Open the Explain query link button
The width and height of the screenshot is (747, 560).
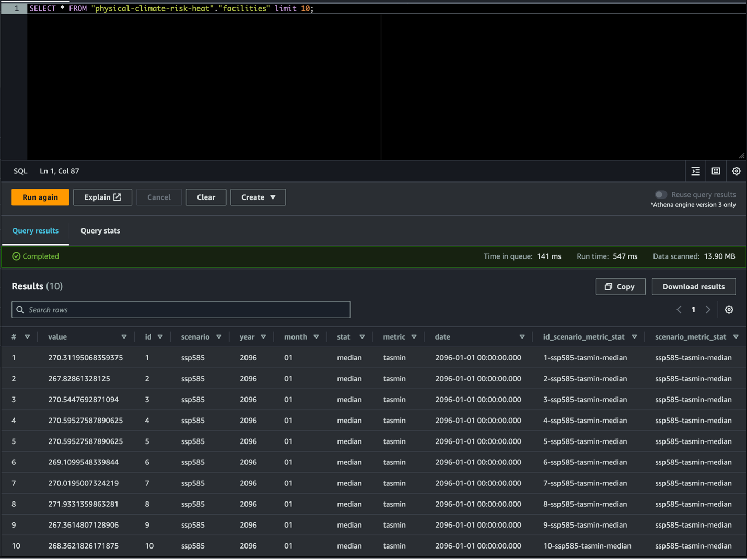(x=102, y=197)
